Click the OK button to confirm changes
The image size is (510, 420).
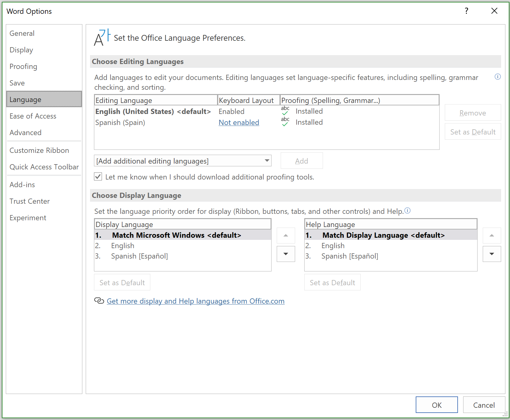coord(437,405)
